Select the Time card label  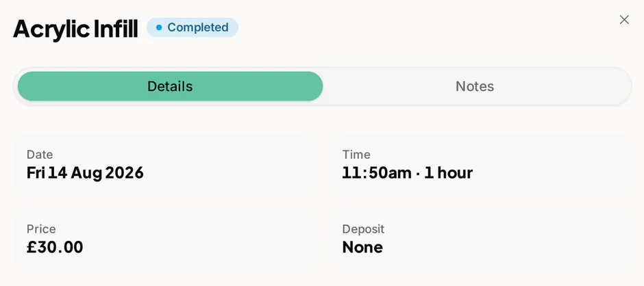[356, 155]
